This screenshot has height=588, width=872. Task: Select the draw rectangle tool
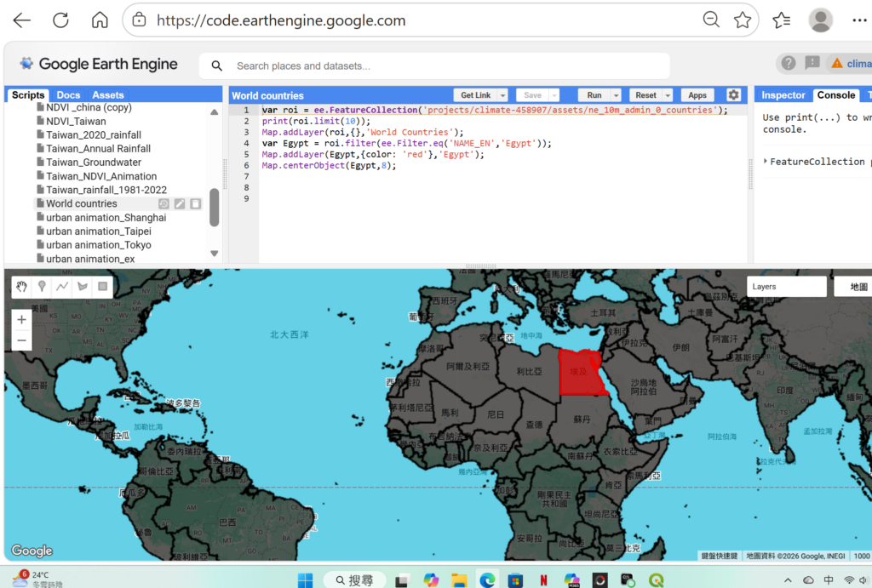103,287
